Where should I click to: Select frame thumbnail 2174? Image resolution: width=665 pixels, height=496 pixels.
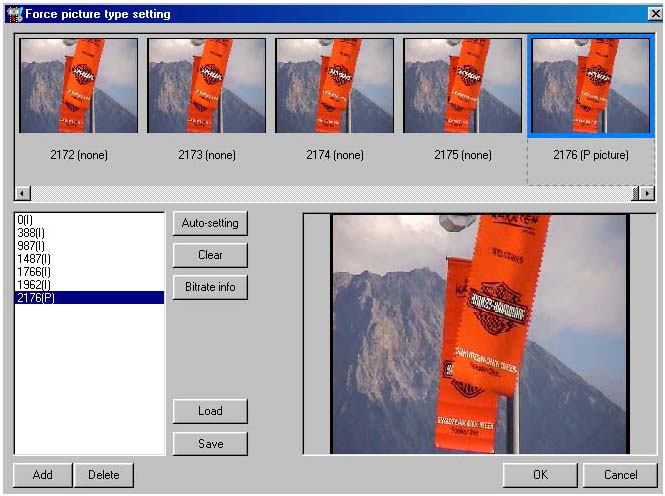(335, 86)
